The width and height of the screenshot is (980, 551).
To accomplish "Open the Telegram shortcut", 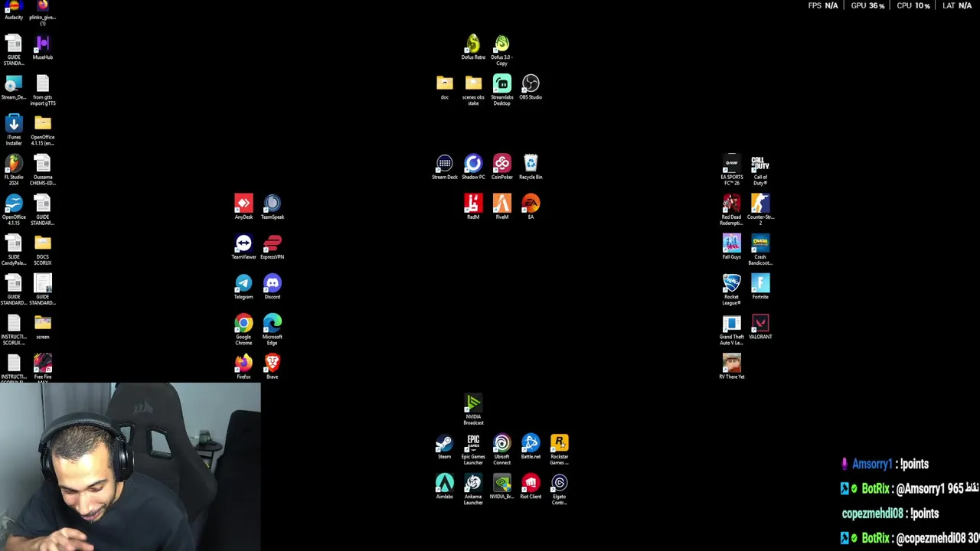I will pos(243,287).
